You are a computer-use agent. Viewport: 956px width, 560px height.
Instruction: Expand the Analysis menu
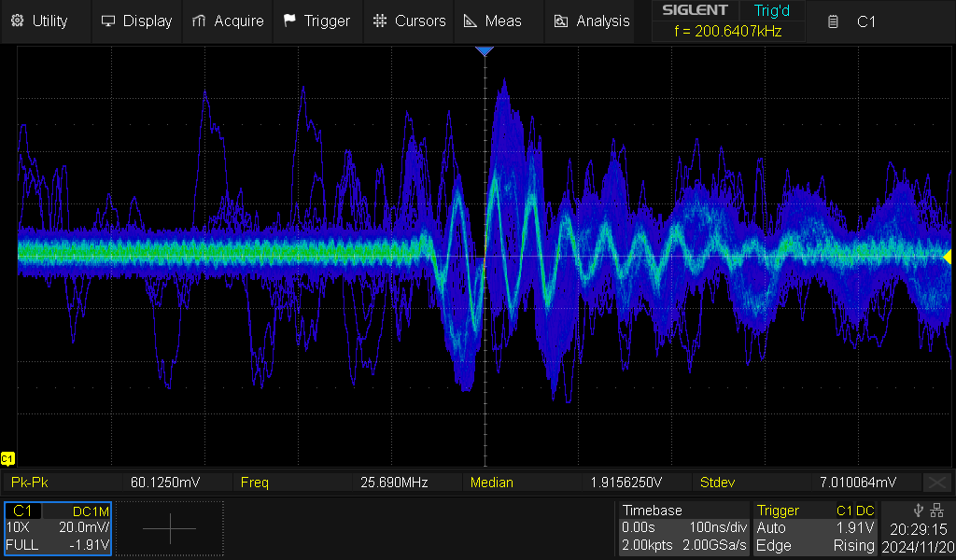(592, 21)
